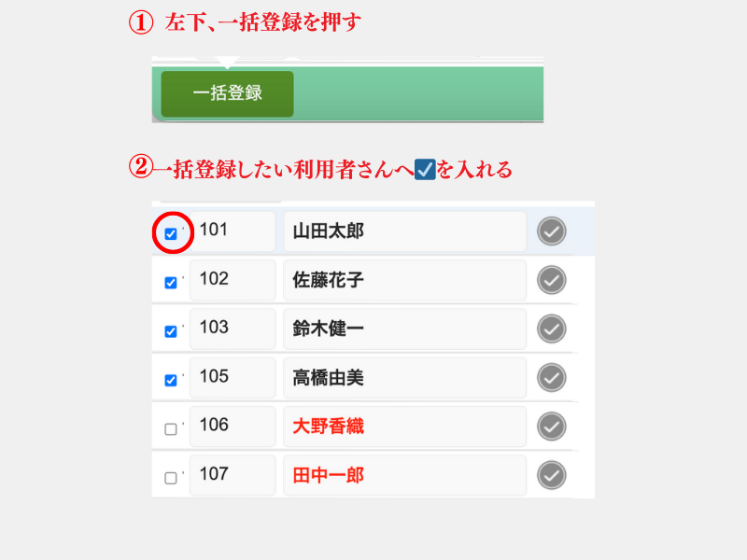Viewport: 747px width, 560px height.
Task: Click the gray checkmark icon for 大野香織
Action: pos(552,427)
